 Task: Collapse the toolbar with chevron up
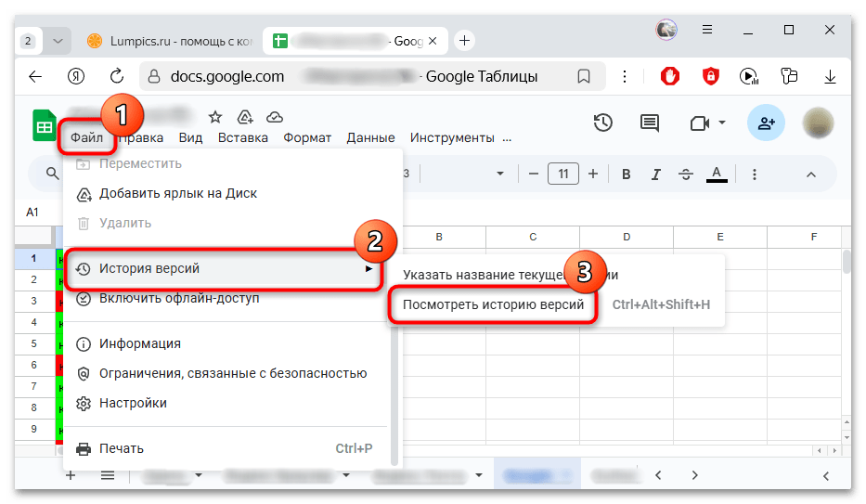810,174
